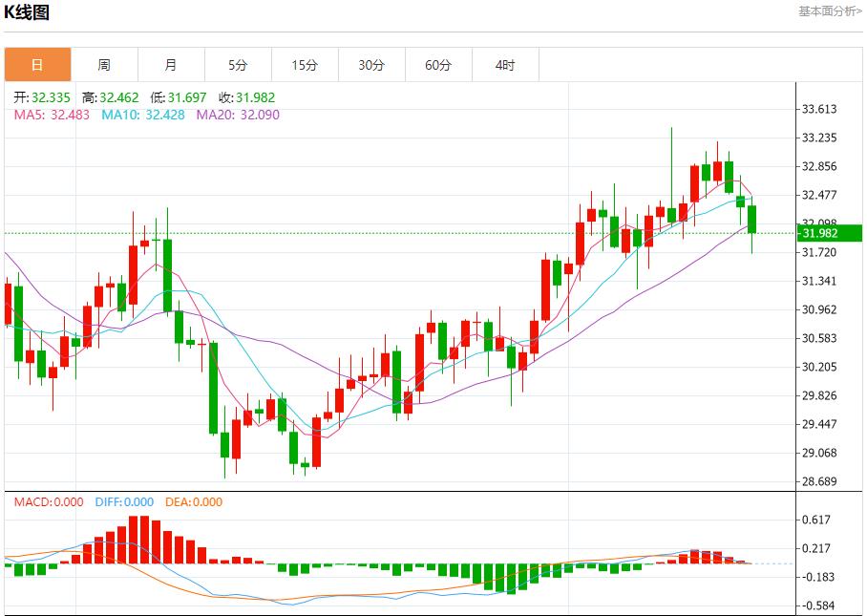Click the MA20: 32.090 indicator label
The width and height of the screenshot is (867, 616).
238,115
